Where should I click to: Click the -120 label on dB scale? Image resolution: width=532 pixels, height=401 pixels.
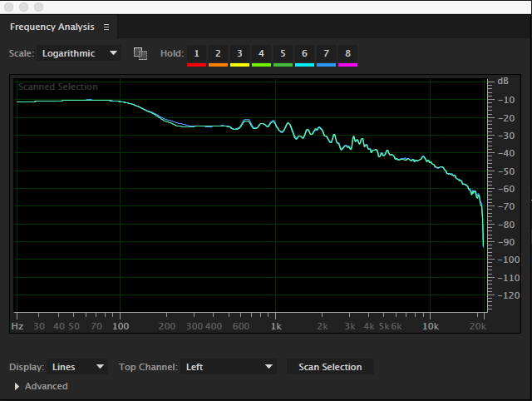pyautogui.click(x=509, y=295)
